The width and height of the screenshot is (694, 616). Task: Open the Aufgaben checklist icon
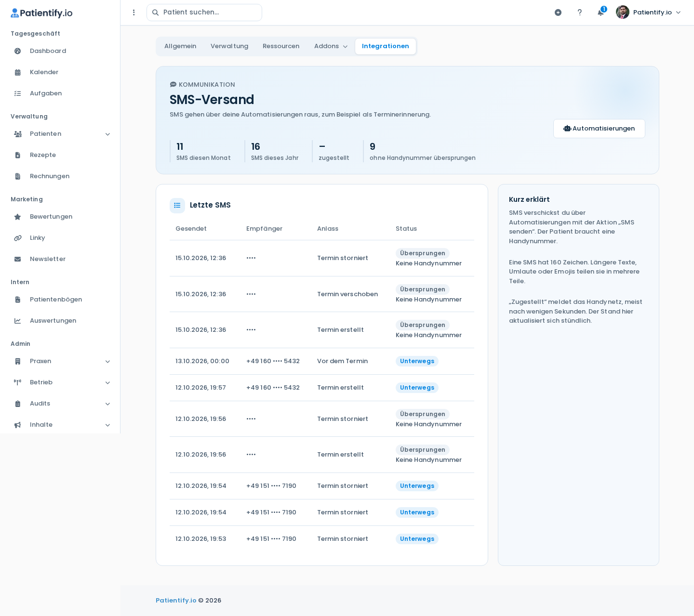pos(18,93)
